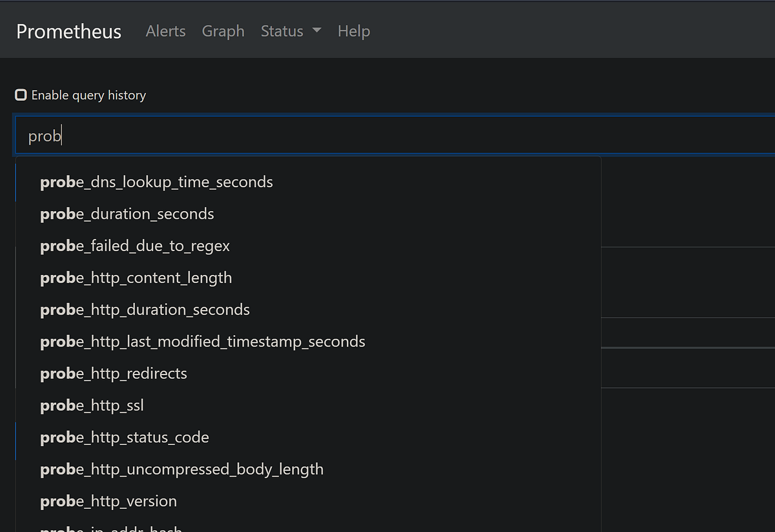
Task: Choose the probe_http_status_code metric
Action: (125, 437)
